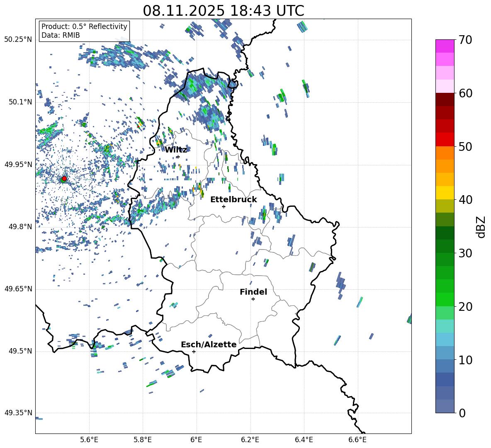Click the yellow colorbar segment at 40 dBZ
This screenshot has width=491, height=448.
click(x=445, y=193)
